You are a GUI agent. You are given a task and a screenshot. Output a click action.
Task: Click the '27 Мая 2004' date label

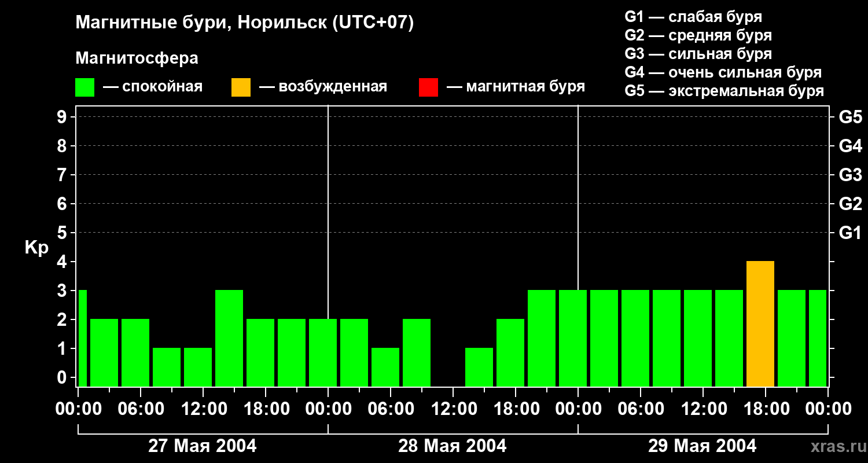point(203,446)
